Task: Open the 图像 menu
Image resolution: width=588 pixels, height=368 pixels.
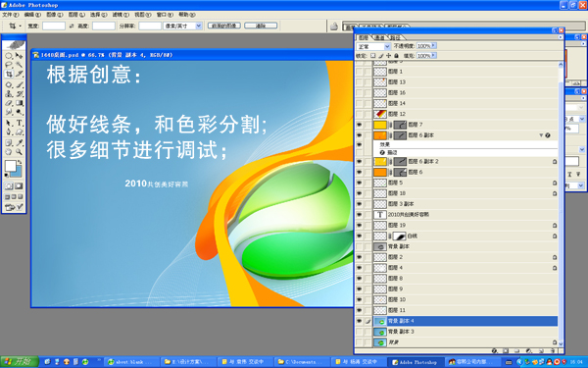Action: [x=55, y=15]
